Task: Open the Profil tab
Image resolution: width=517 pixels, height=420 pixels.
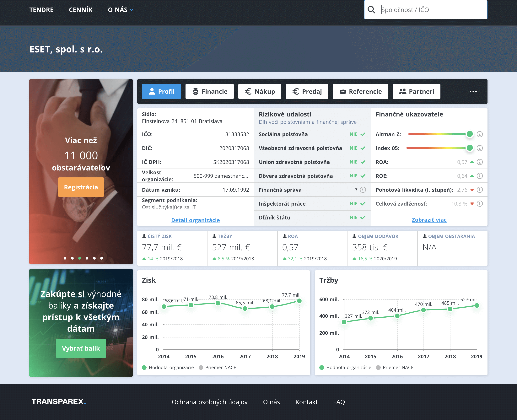Action: [x=161, y=91]
